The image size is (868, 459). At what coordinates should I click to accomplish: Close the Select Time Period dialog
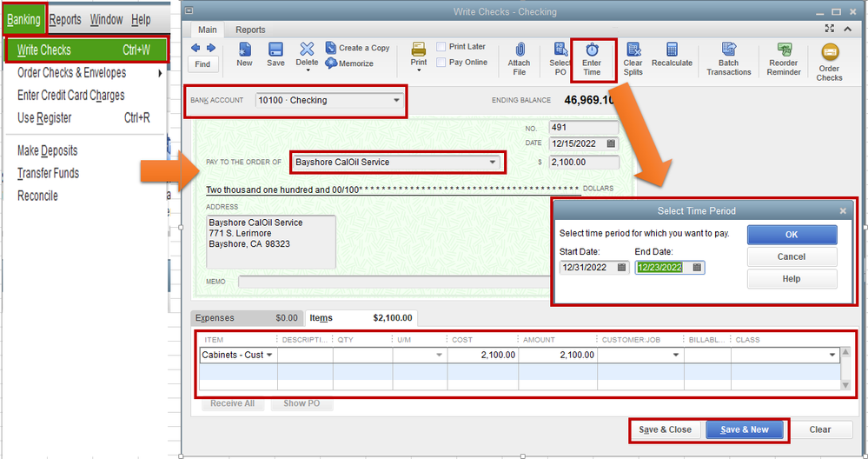[843, 211]
